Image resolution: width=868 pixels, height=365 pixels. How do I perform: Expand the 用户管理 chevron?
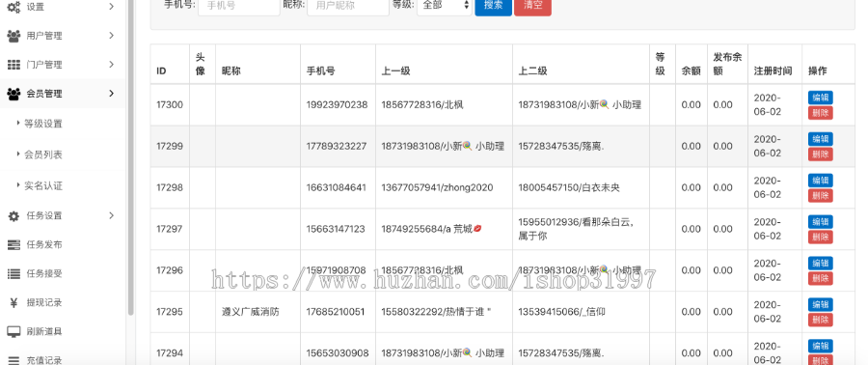click(x=111, y=36)
